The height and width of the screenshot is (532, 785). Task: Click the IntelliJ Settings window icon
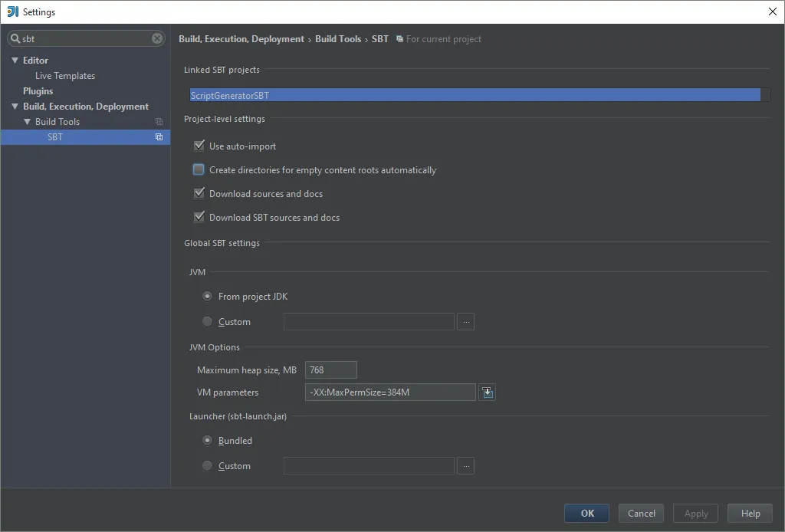(12, 11)
